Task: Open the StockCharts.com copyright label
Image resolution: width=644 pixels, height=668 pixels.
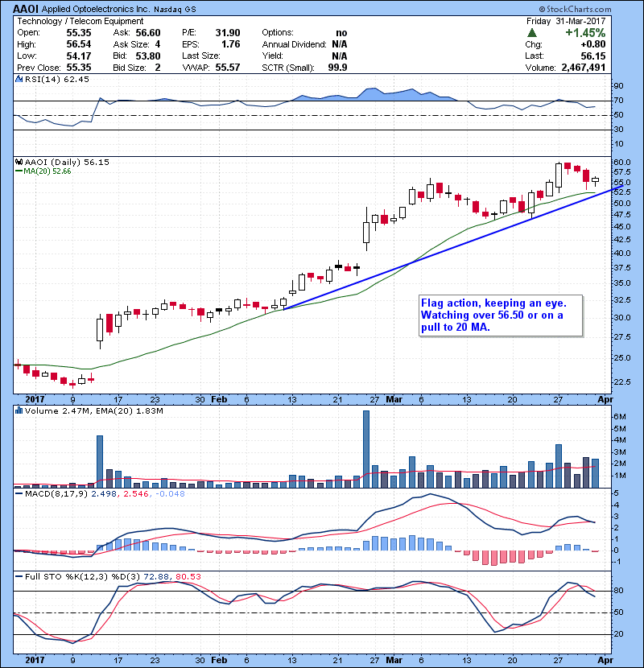Action: (x=575, y=9)
